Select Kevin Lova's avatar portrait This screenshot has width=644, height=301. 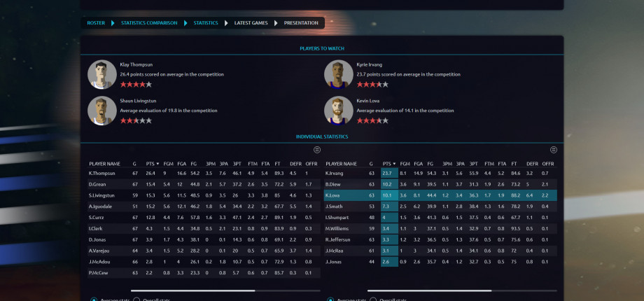pos(338,111)
